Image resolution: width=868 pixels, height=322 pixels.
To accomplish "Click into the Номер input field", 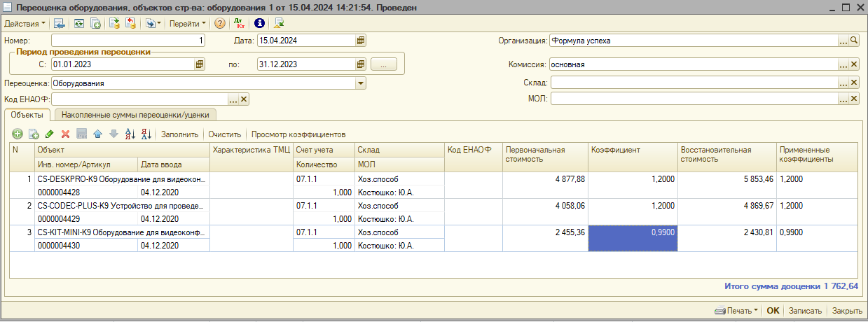I will [128, 41].
